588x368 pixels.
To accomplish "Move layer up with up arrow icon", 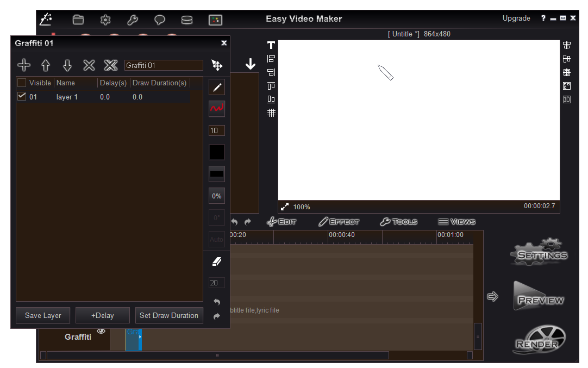I will 45,65.
